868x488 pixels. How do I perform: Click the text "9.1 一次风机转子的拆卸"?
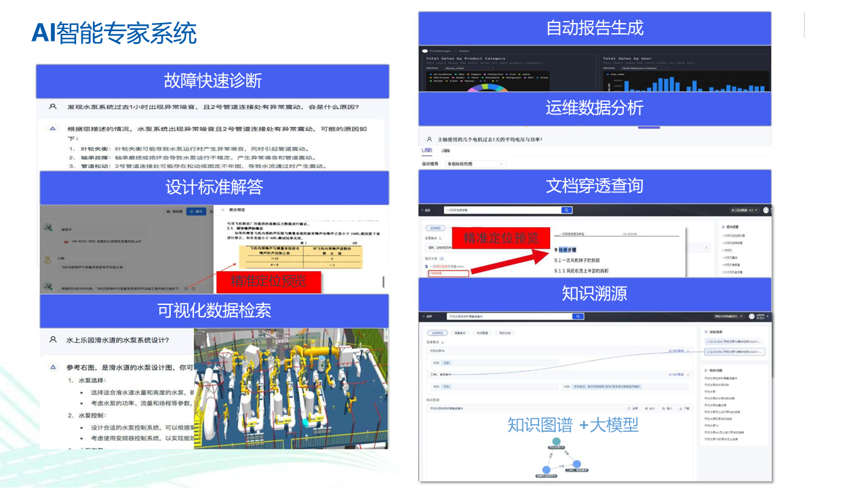[576, 260]
